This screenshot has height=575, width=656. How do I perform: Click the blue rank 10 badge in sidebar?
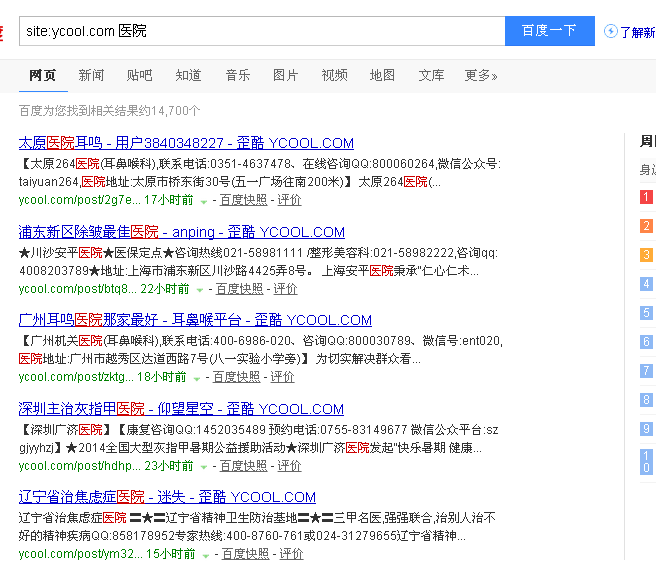tap(646, 462)
